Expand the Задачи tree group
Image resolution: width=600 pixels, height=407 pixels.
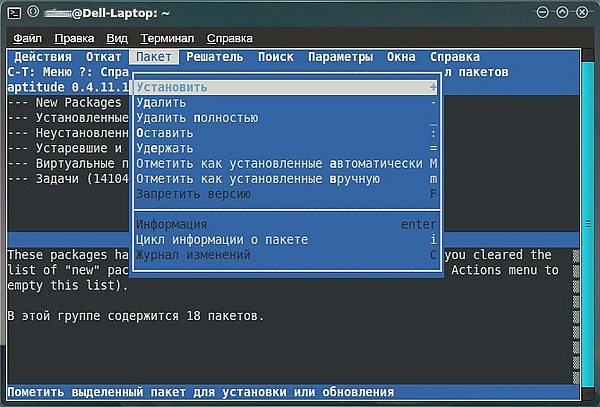tap(66, 178)
